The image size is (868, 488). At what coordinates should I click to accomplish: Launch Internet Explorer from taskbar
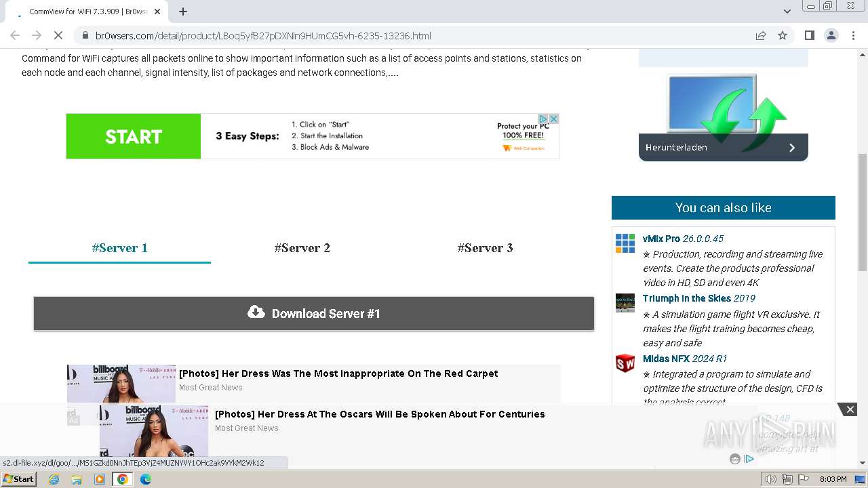54,479
